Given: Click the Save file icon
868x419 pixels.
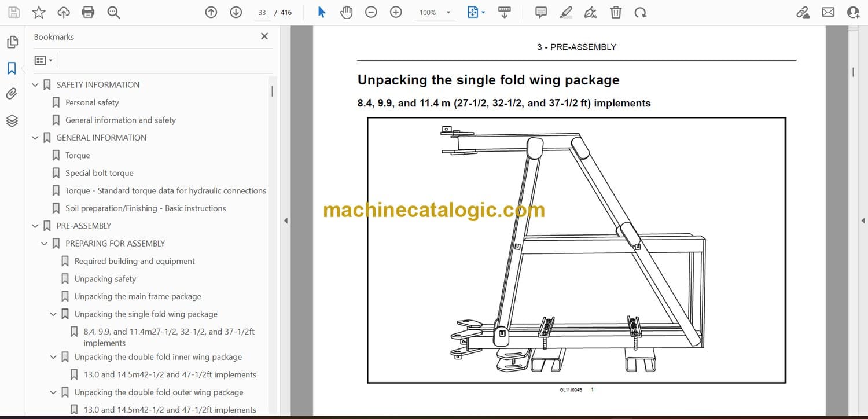Looking at the screenshot, I should click(13, 12).
